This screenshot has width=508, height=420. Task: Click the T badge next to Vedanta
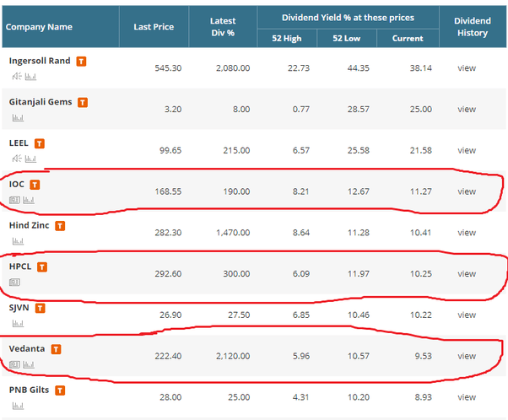[x=56, y=349]
